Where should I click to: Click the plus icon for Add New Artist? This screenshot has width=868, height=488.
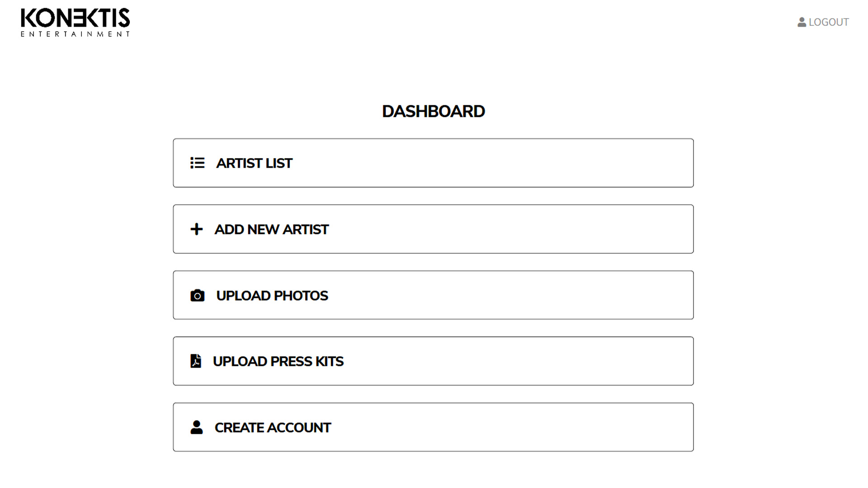tap(197, 229)
